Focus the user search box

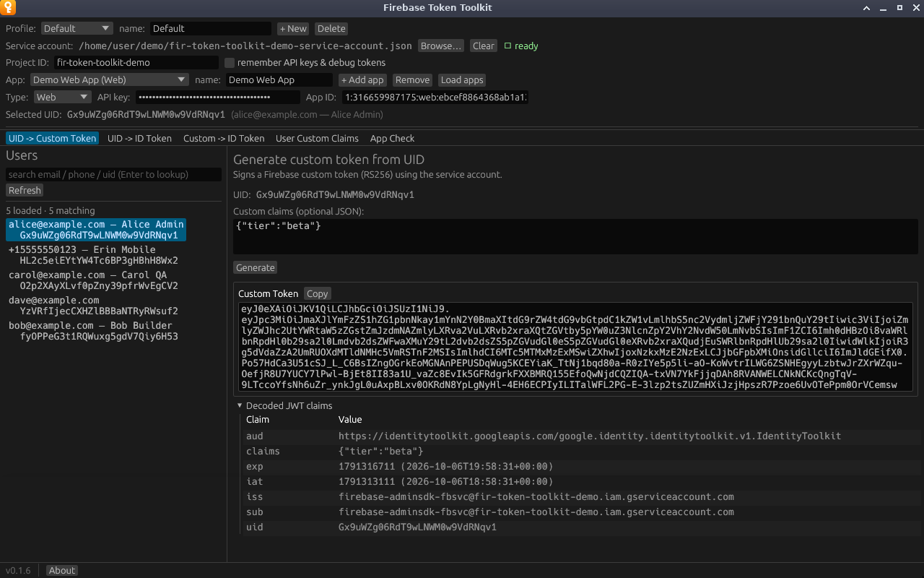coord(114,174)
